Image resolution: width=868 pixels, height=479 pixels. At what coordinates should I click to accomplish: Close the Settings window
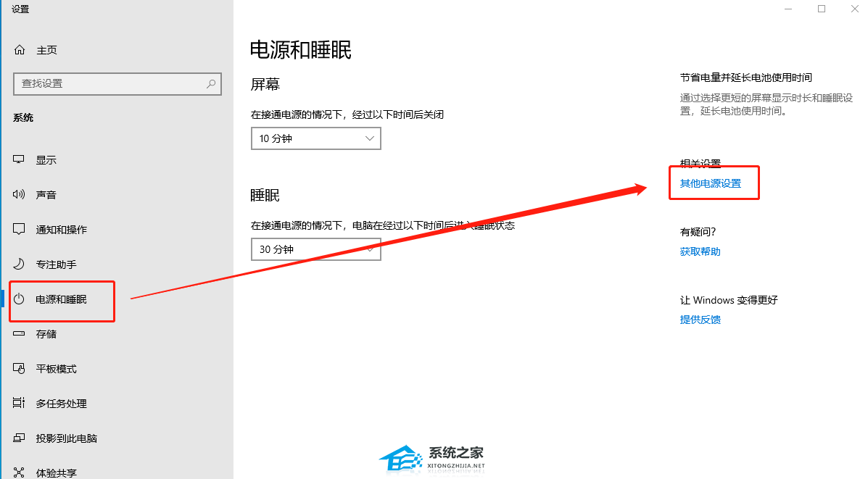point(855,9)
